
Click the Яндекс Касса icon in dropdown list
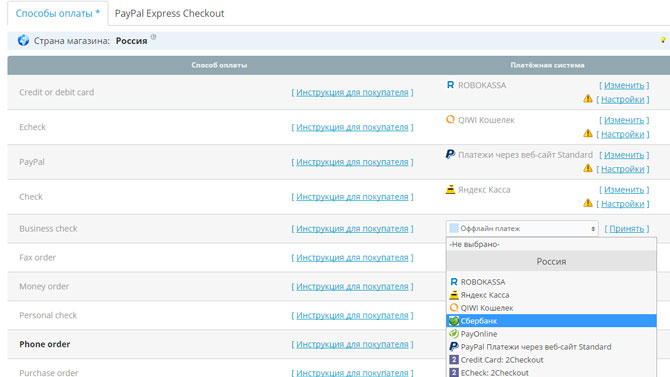point(454,295)
